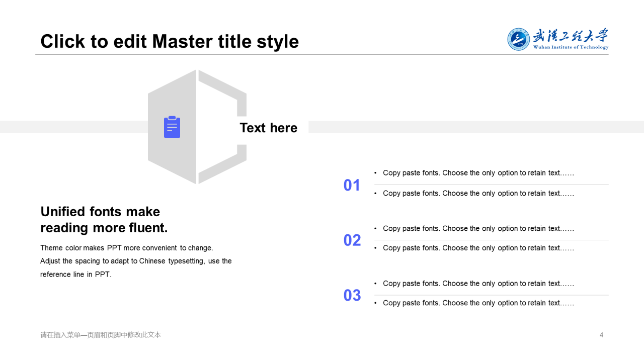Click the 'Text here' label
Screen dimensions: 644x362
coord(269,128)
